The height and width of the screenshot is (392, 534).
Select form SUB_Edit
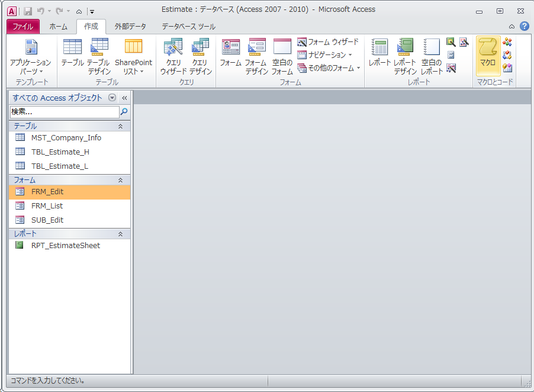point(69,220)
